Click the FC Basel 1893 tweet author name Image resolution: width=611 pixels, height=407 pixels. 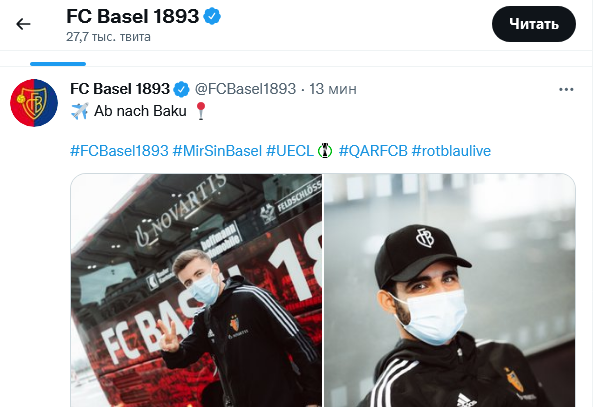120,89
